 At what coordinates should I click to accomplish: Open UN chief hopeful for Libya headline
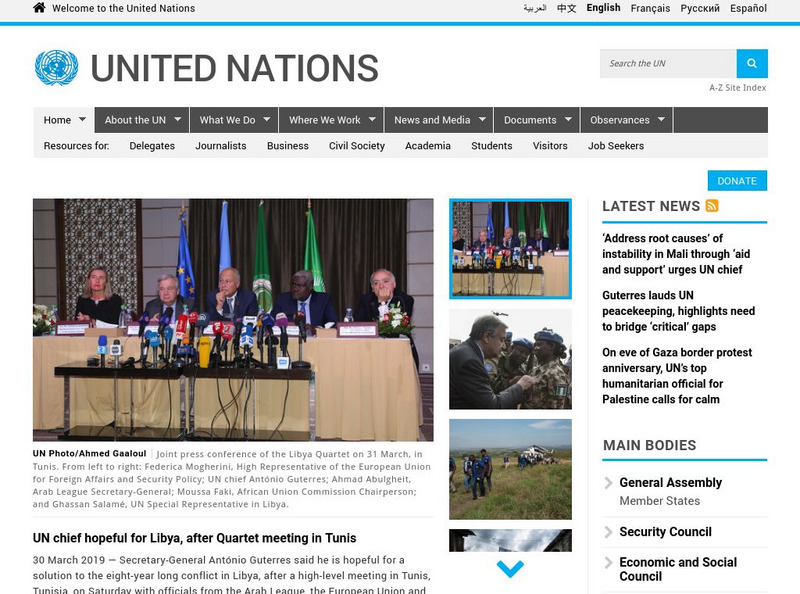(x=194, y=538)
